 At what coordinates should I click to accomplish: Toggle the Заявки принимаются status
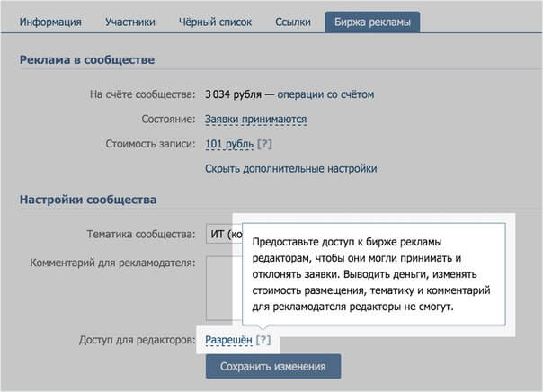pyautogui.click(x=255, y=119)
